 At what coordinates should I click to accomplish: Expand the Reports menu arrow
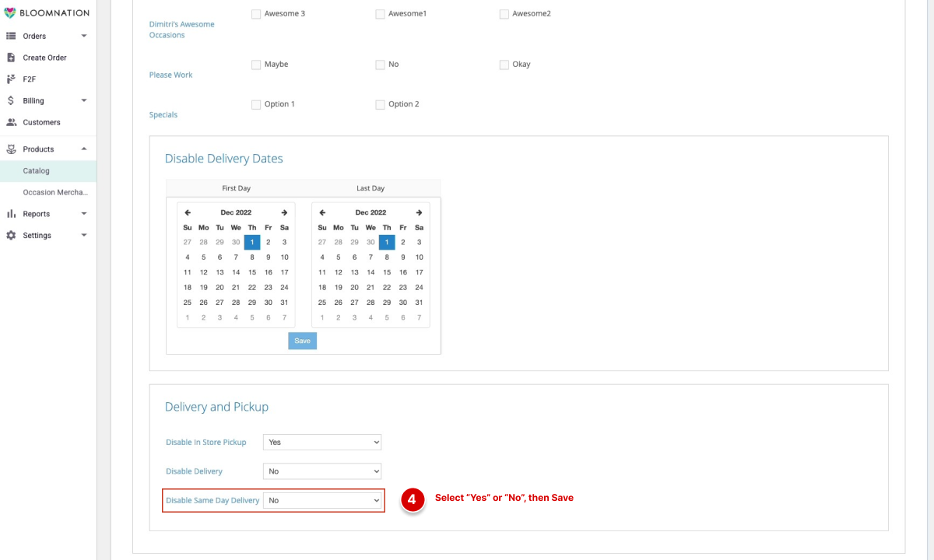point(84,214)
